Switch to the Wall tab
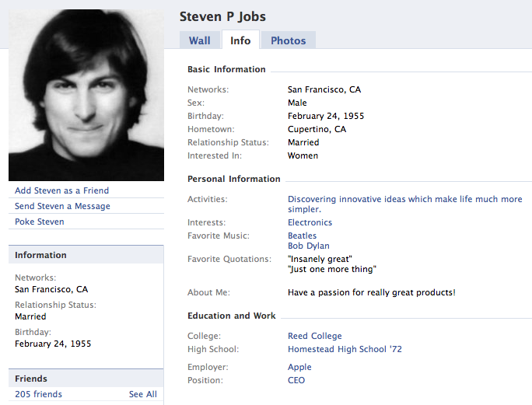The image size is (532, 405). [200, 41]
